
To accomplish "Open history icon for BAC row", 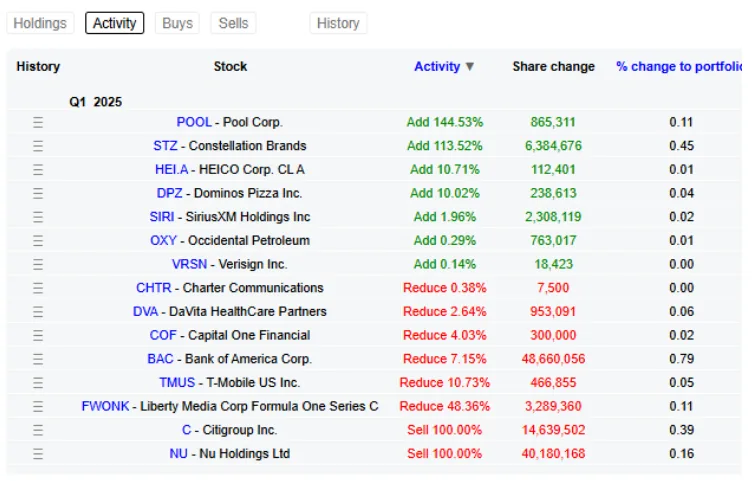I will (x=38, y=359).
